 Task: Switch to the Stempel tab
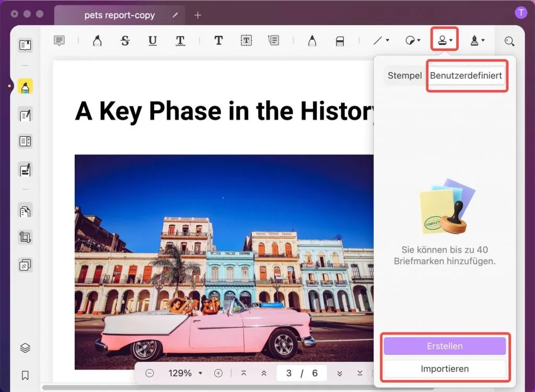click(405, 75)
